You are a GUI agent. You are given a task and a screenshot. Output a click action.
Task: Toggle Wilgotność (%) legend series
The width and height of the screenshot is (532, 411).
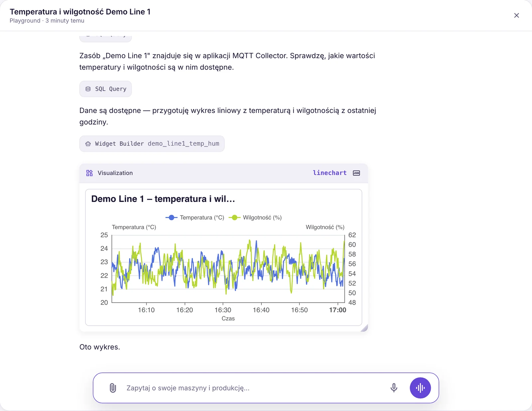[255, 218]
